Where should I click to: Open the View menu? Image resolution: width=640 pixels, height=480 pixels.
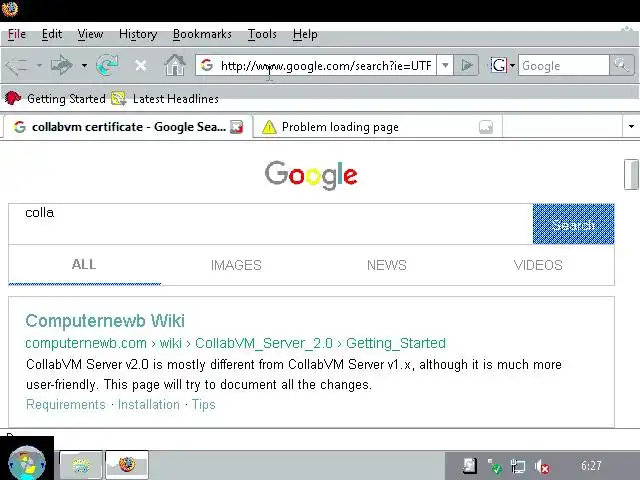pos(90,34)
